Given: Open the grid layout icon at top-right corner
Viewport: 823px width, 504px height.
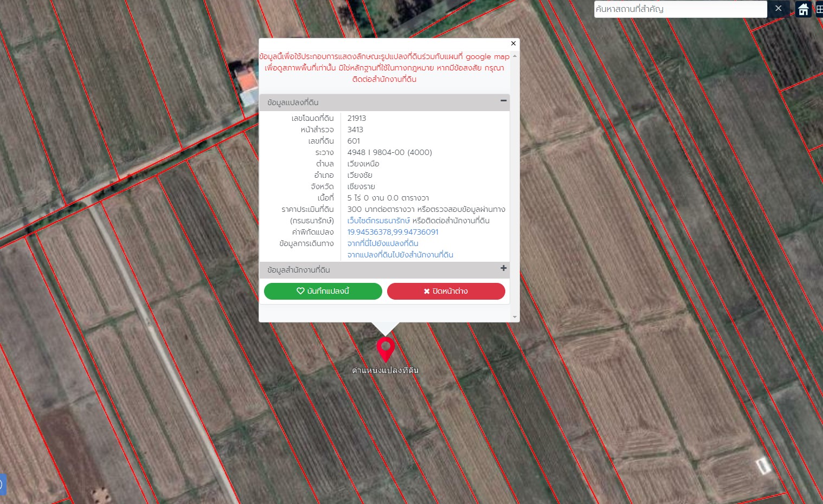Looking at the screenshot, I should 819,9.
